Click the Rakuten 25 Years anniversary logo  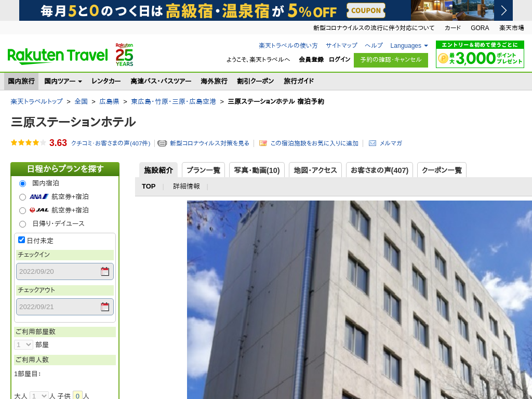tap(124, 55)
